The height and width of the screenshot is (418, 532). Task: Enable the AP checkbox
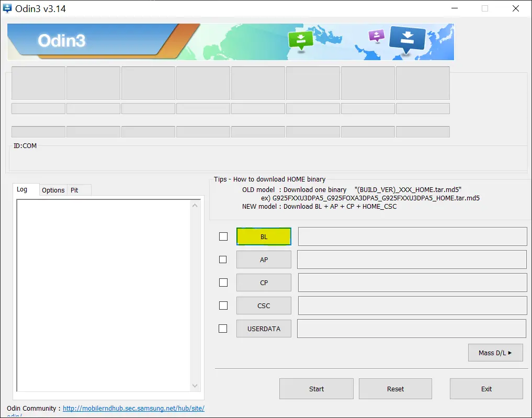tap(223, 259)
